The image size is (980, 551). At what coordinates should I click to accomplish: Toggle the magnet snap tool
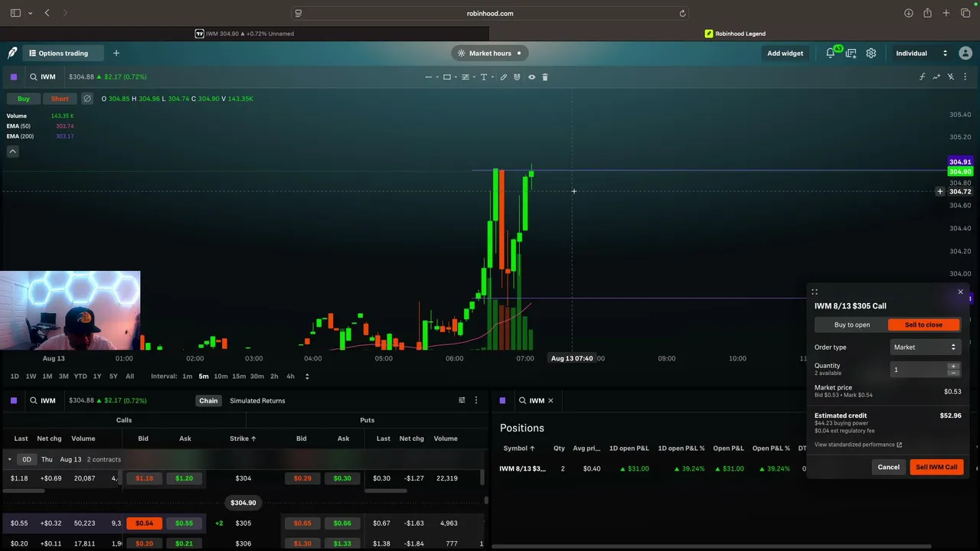pos(518,77)
